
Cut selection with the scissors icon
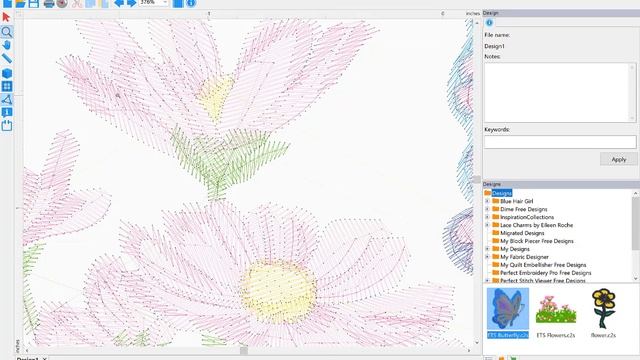[77, 3]
